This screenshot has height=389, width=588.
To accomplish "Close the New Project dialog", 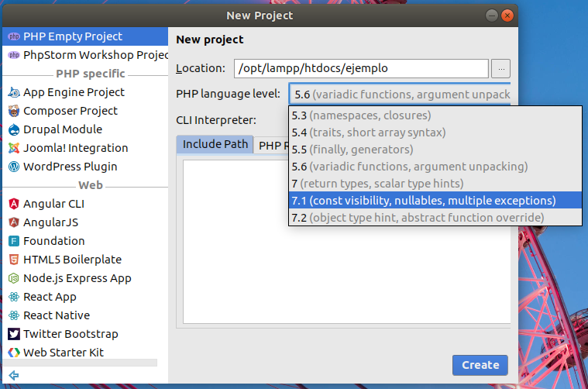I will [x=507, y=15].
